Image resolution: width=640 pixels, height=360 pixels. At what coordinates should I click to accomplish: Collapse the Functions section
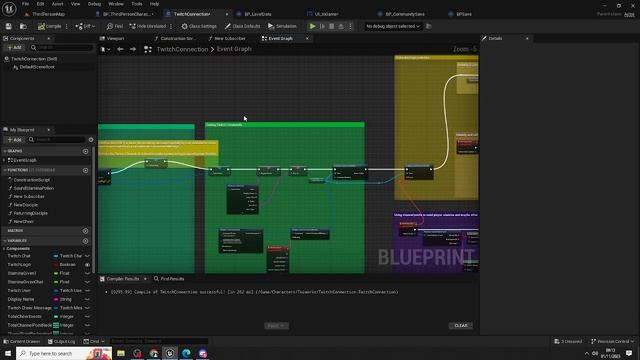click(x=4, y=170)
